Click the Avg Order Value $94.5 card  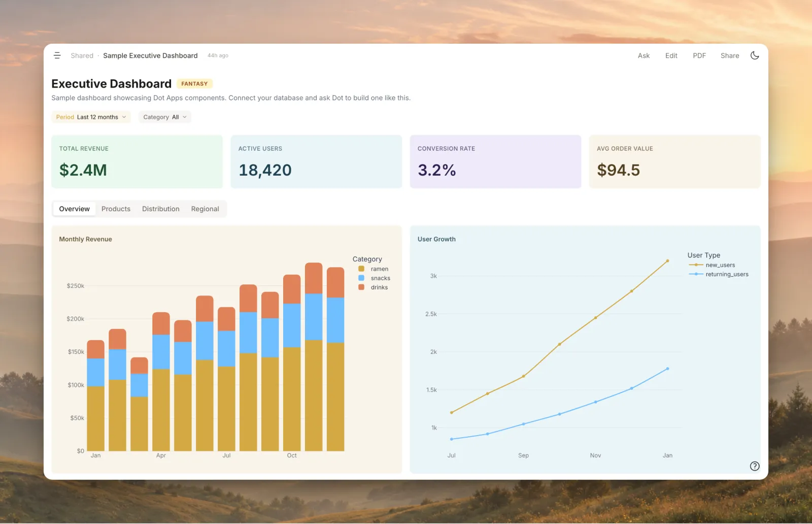(x=674, y=161)
